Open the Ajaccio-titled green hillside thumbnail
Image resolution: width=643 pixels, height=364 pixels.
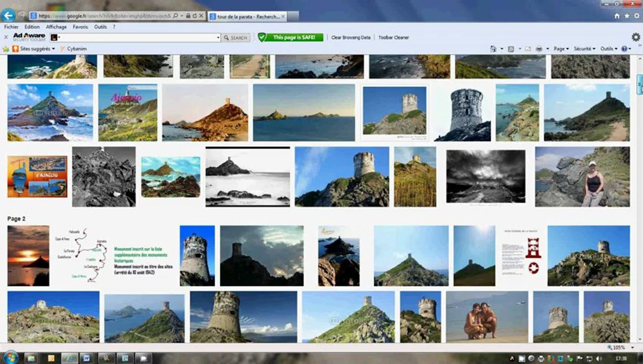[128, 112]
